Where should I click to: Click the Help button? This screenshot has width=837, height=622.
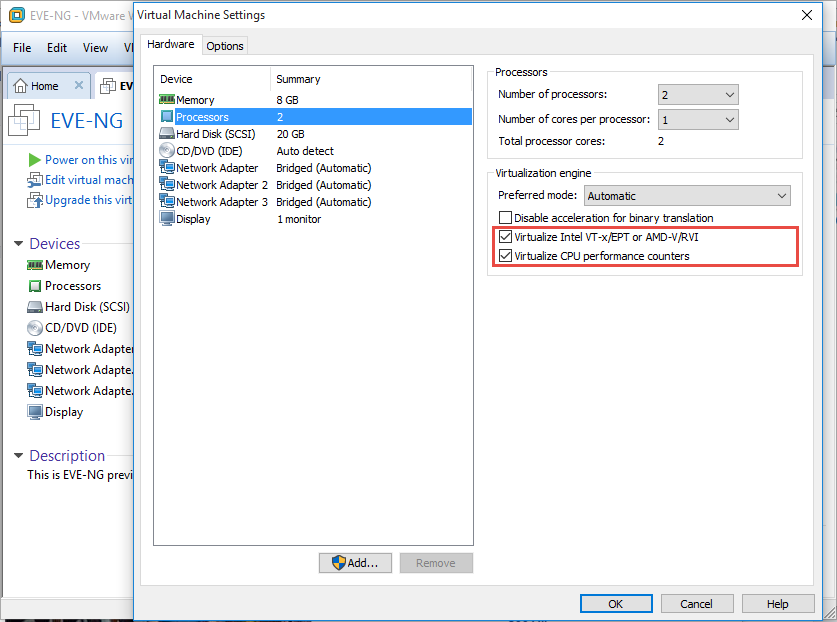pos(778,604)
